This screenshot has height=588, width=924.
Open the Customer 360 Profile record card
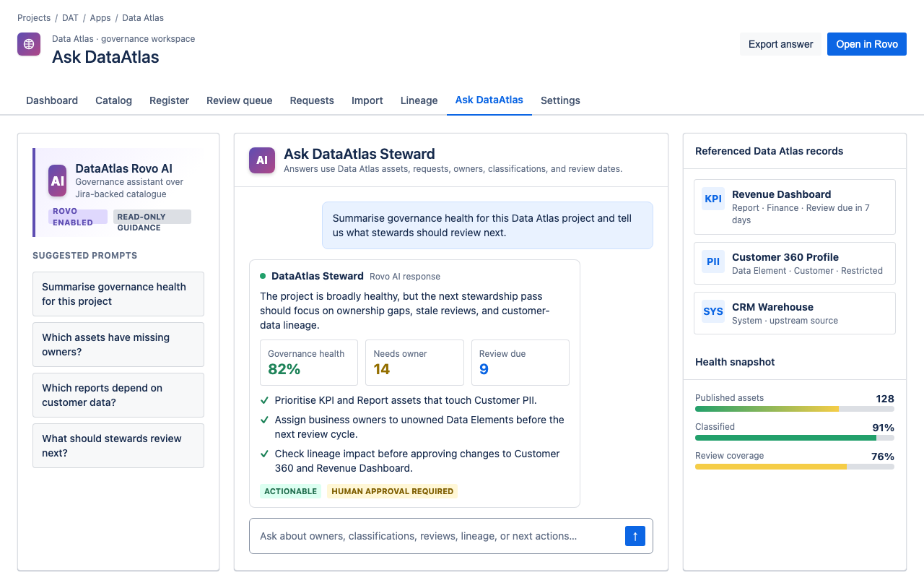[795, 264]
